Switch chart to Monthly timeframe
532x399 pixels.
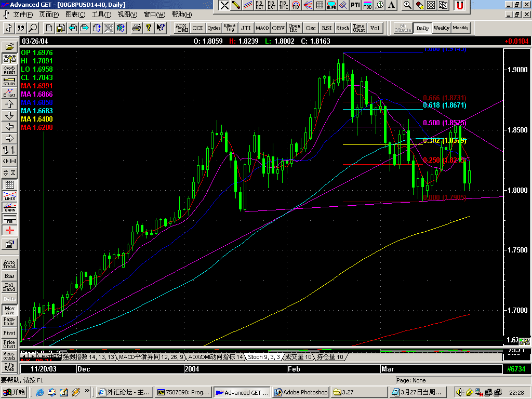pos(460,28)
